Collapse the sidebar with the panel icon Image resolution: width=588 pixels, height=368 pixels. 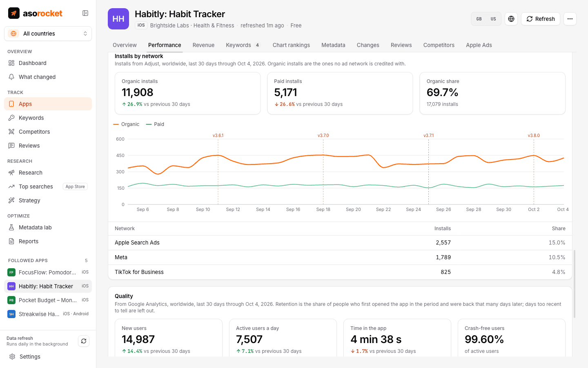click(85, 13)
